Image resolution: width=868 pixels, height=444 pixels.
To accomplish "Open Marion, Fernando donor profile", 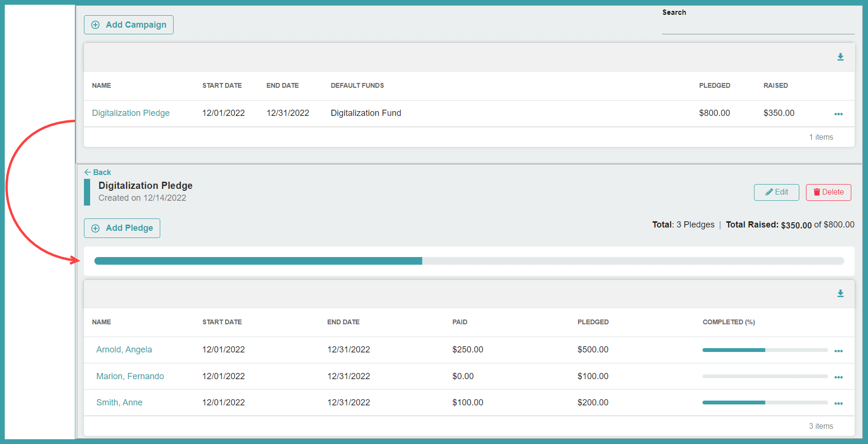I will [130, 376].
